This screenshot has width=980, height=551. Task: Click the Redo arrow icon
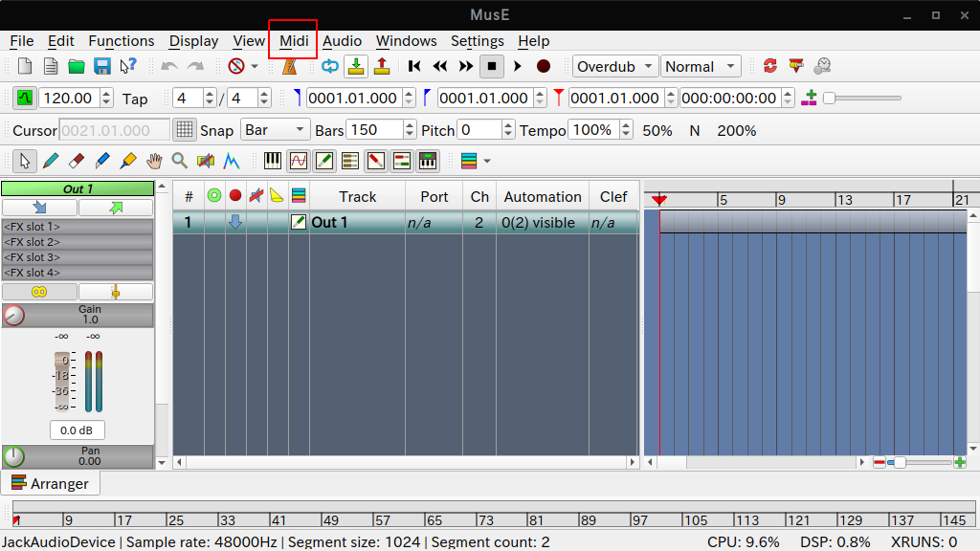pyautogui.click(x=195, y=66)
